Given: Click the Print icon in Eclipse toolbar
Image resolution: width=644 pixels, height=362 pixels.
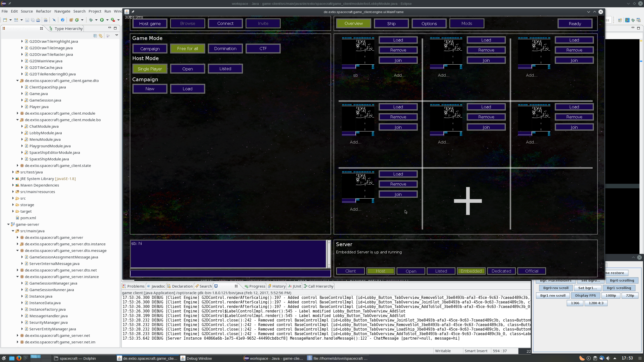Looking at the screenshot, I should [x=38, y=20].
